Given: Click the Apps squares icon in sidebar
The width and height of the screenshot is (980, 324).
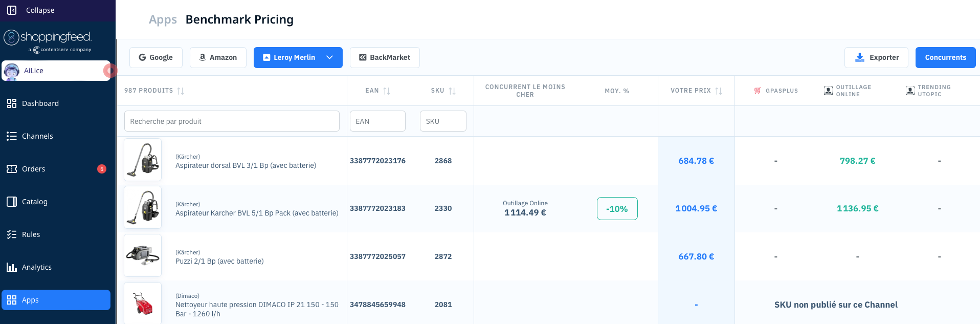Looking at the screenshot, I should point(12,300).
